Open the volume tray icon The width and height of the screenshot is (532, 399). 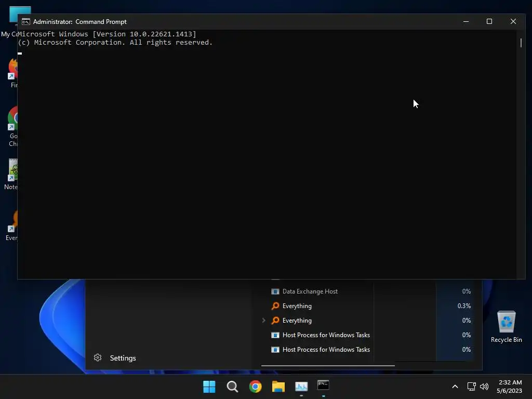(484, 387)
